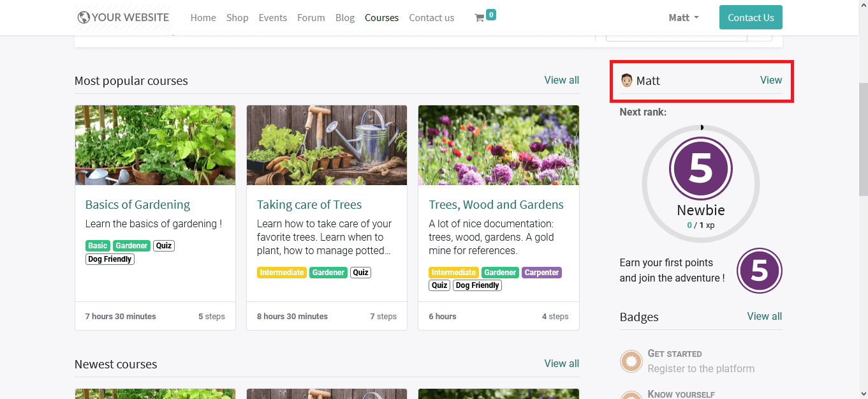
Task: Click Dog Friendly tag on Trees, Wood and Gardens
Action: [x=477, y=285]
